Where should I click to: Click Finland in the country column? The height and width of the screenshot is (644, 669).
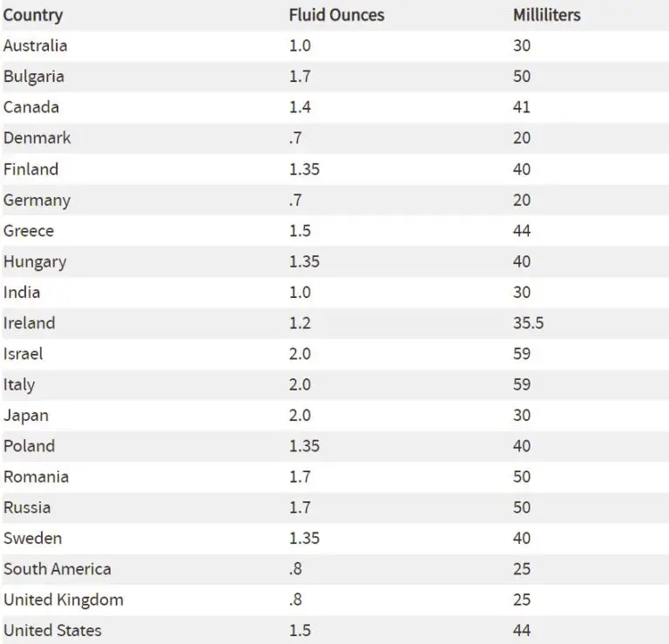[x=30, y=169]
